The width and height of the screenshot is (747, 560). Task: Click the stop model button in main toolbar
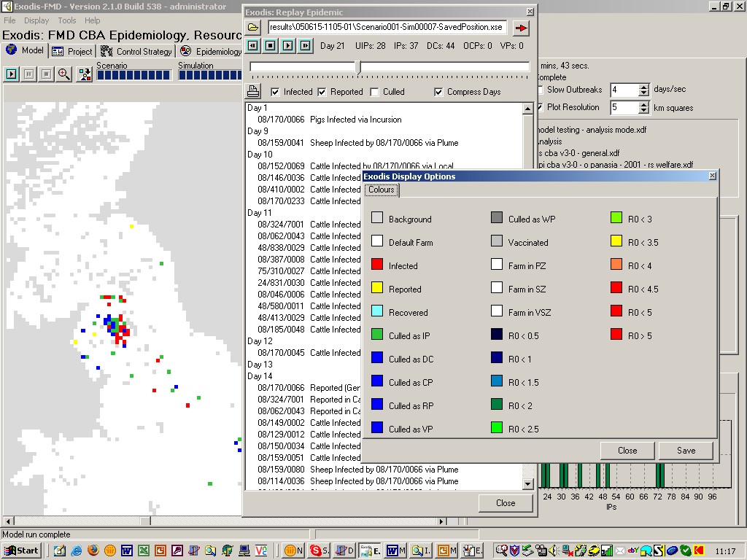(x=46, y=74)
